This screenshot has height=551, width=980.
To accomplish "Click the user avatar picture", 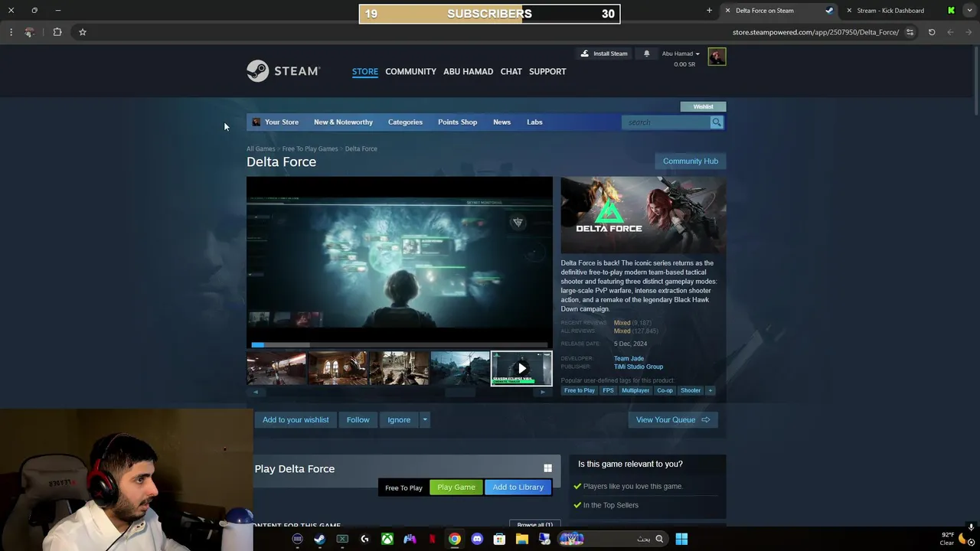I will [717, 57].
